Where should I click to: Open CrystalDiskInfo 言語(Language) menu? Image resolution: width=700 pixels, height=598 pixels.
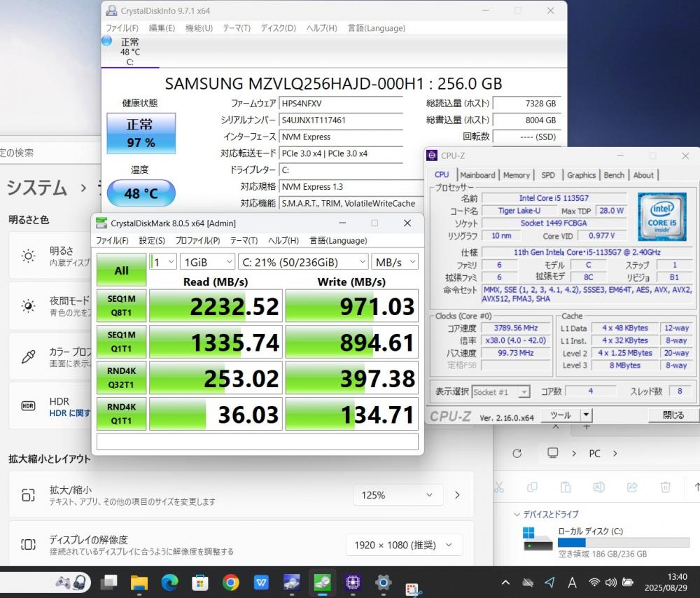click(x=377, y=28)
